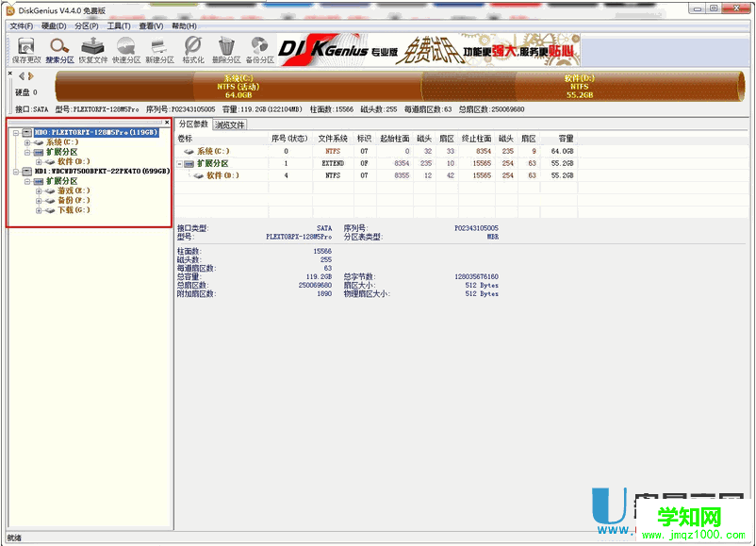
Task: Click the 新建分区 new partition icon
Action: point(159,50)
